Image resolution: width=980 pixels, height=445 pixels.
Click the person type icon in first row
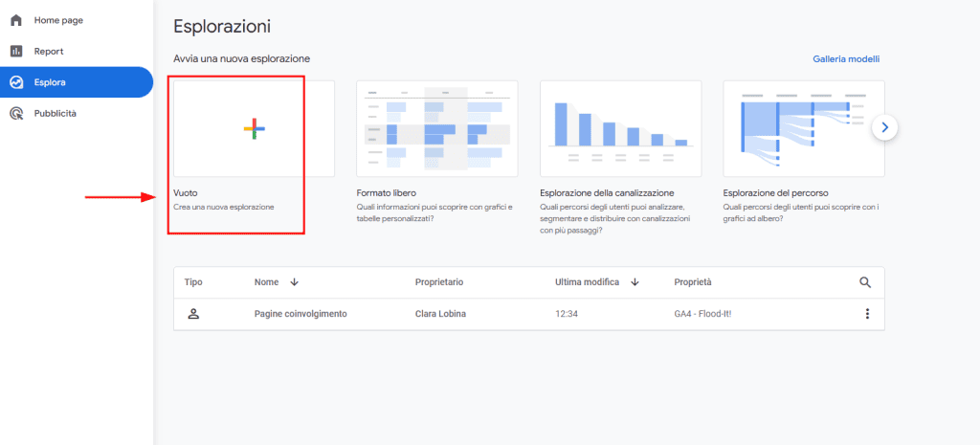tap(193, 314)
